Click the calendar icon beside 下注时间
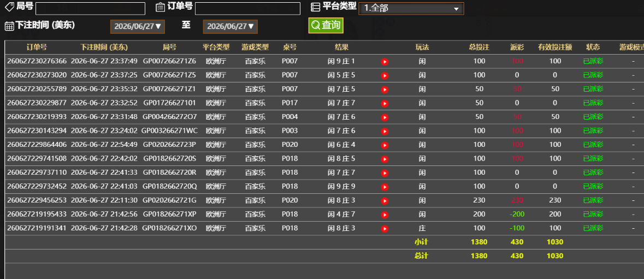 9,26
